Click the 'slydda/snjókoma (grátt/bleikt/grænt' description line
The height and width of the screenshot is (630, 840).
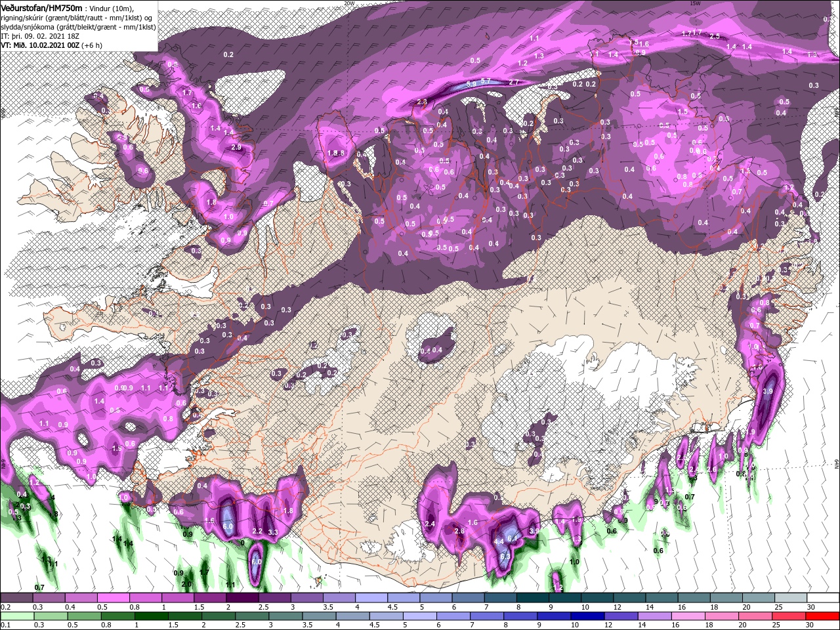tap(78, 27)
